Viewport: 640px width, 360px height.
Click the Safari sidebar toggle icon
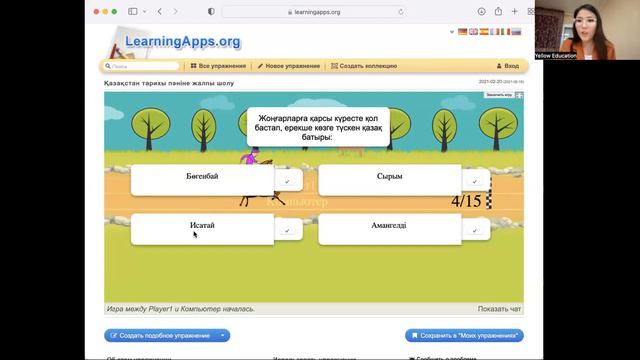pos(133,11)
